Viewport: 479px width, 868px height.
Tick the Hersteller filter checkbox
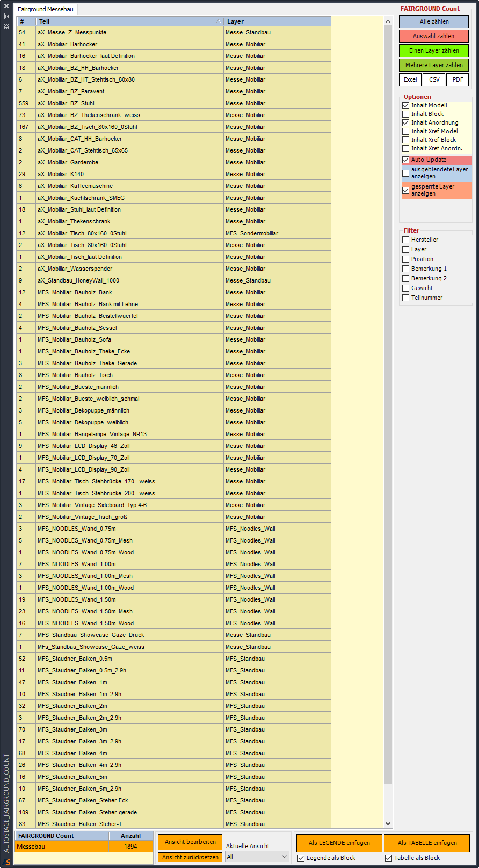pyautogui.click(x=406, y=240)
